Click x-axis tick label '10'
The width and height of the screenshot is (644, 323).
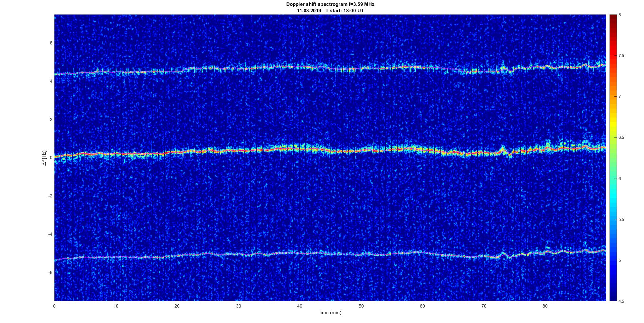tap(116, 306)
